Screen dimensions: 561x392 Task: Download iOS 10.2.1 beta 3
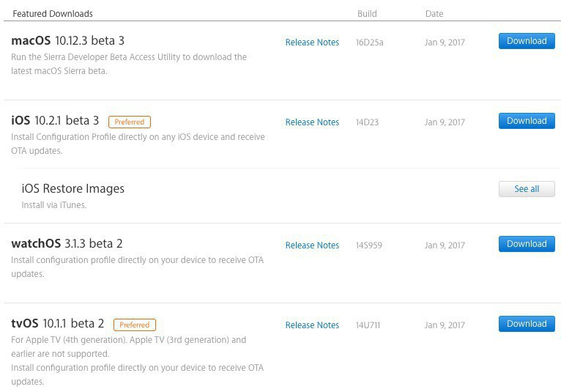click(527, 121)
